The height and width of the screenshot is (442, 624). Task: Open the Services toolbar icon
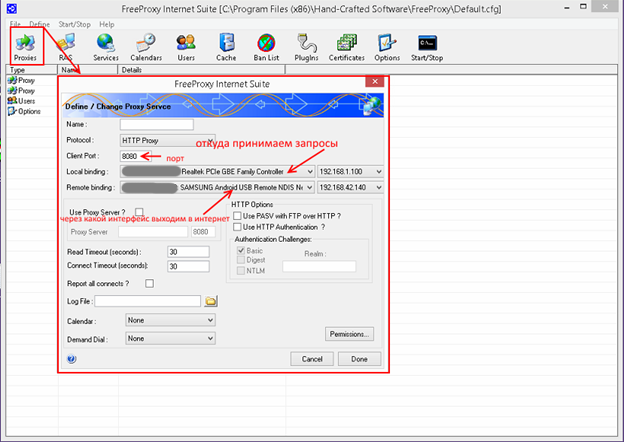pyautogui.click(x=106, y=47)
